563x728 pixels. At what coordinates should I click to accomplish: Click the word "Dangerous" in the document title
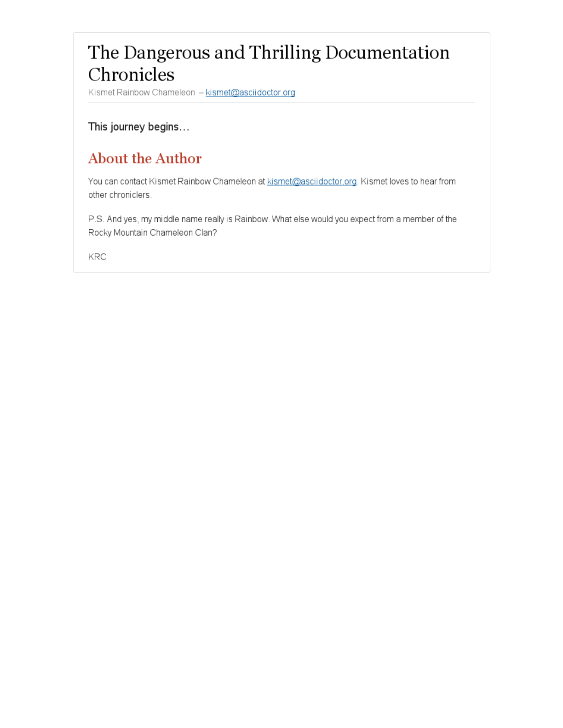167,52
